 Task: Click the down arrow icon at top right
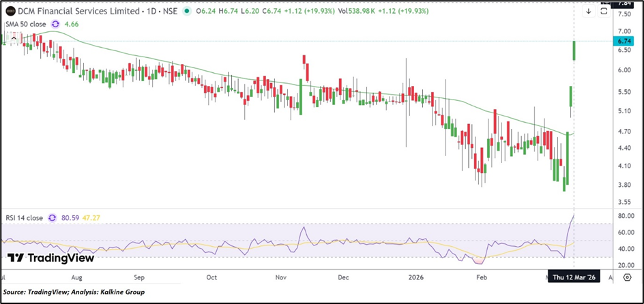tap(589, 12)
